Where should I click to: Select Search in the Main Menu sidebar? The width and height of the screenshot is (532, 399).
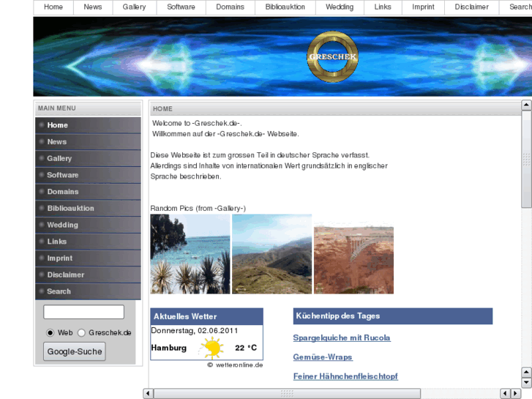point(88,291)
